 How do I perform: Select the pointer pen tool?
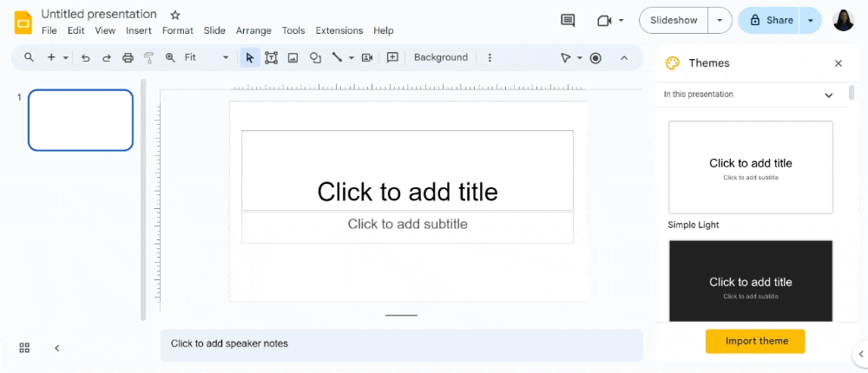click(565, 57)
